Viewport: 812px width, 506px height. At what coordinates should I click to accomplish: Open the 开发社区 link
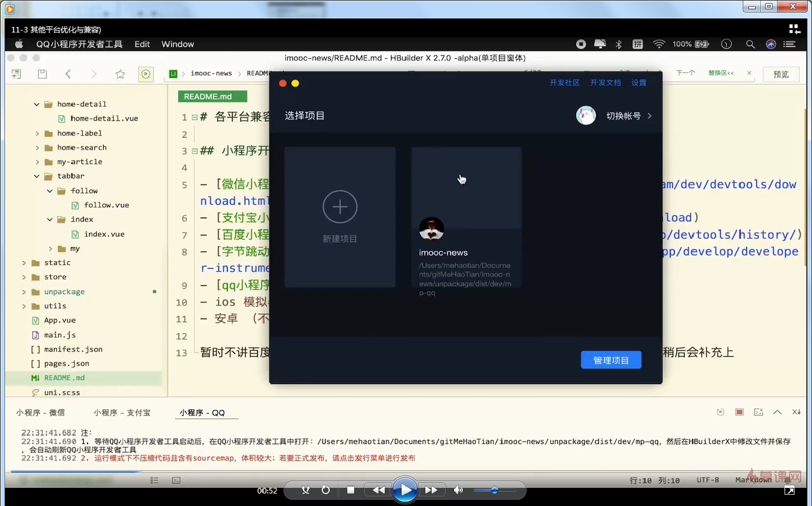point(565,82)
